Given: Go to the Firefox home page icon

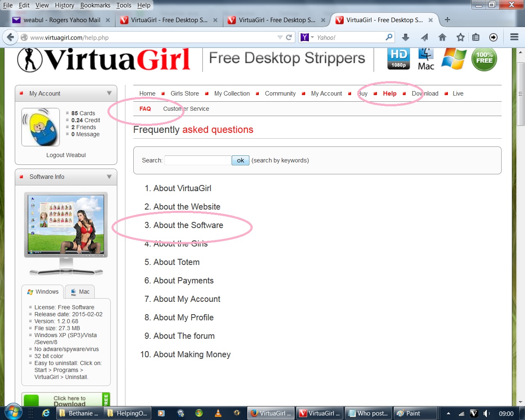Looking at the screenshot, I should (442, 37).
